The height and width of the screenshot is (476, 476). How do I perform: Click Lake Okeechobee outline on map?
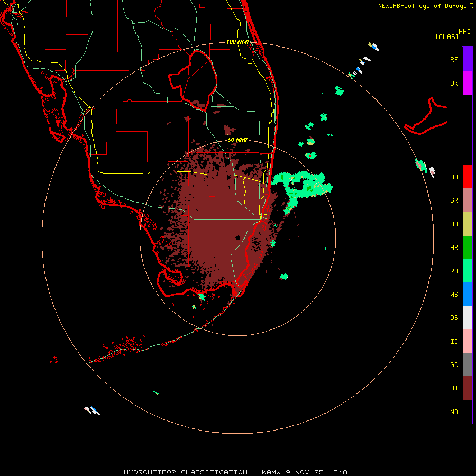(x=193, y=80)
